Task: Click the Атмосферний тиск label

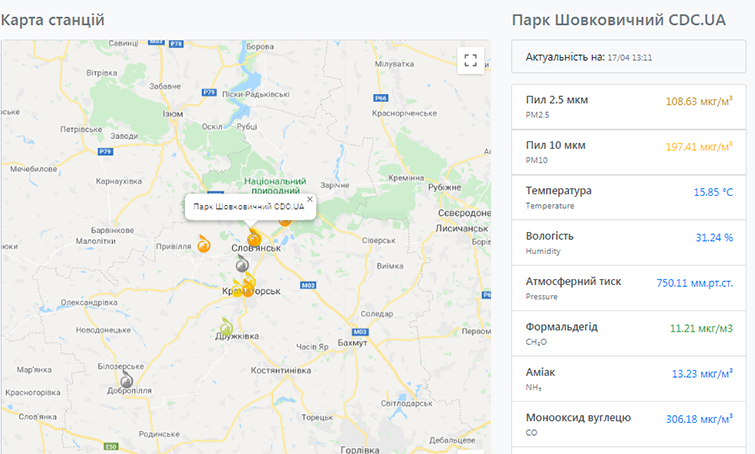Action: 573,281
